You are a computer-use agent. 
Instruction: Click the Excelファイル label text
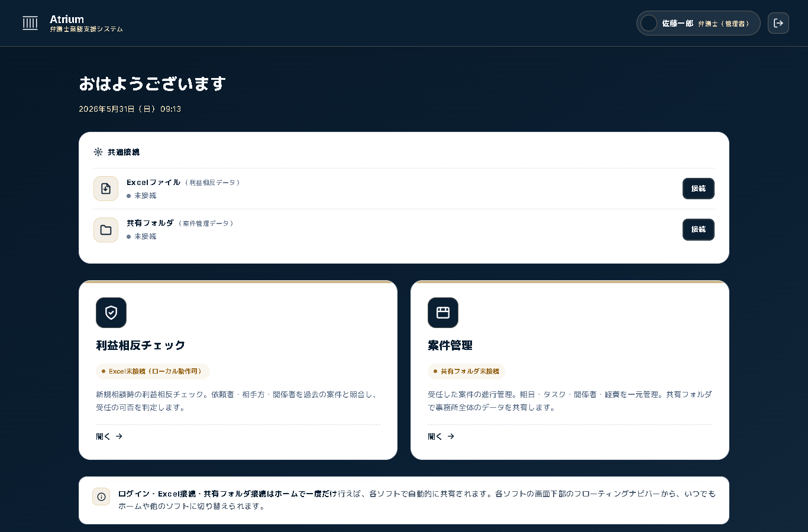pyautogui.click(x=153, y=182)
